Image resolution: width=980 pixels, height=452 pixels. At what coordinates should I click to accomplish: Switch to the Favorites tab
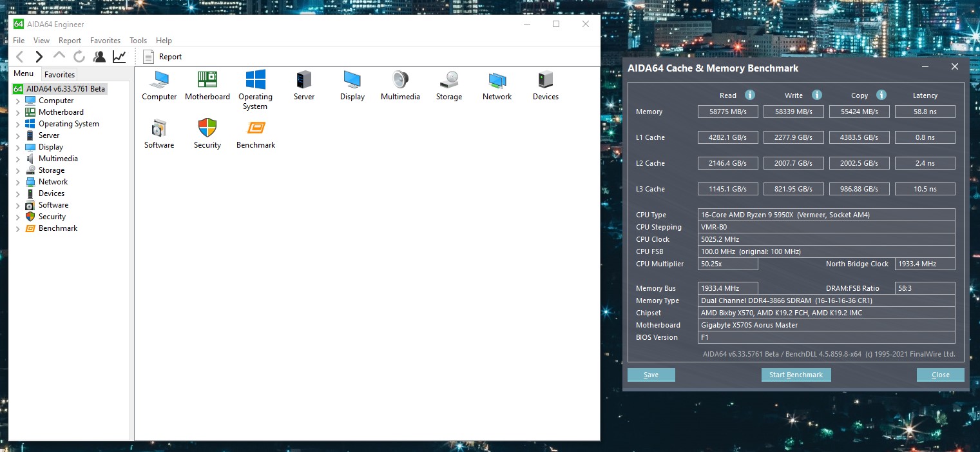[59, 74]
